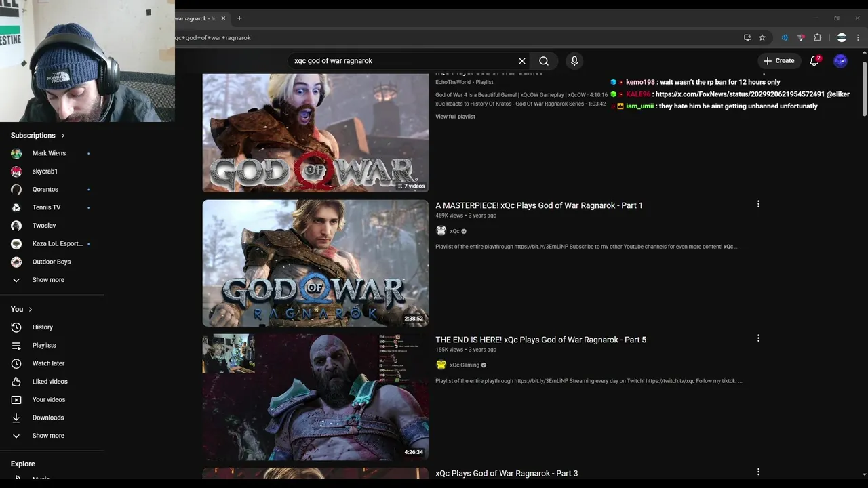
Task: Open options menu for the Part 1 video
Action: 758,204
